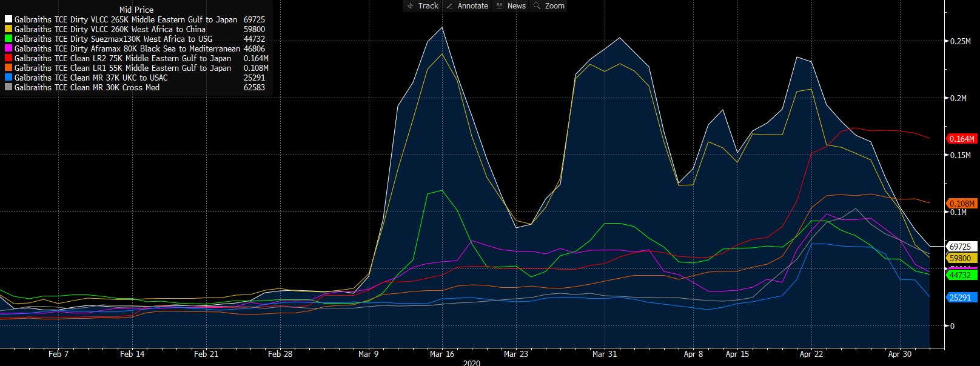This screenshot has width=980, height=366.
Task: Click red 0.164M price tag on right axis
Action: (x=961, y=139)
